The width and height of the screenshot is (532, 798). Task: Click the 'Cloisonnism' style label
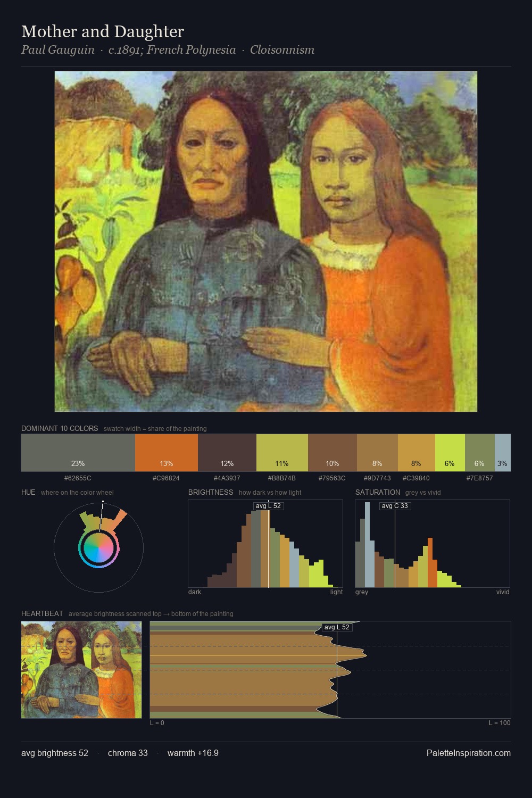click(x=282, y=50)
